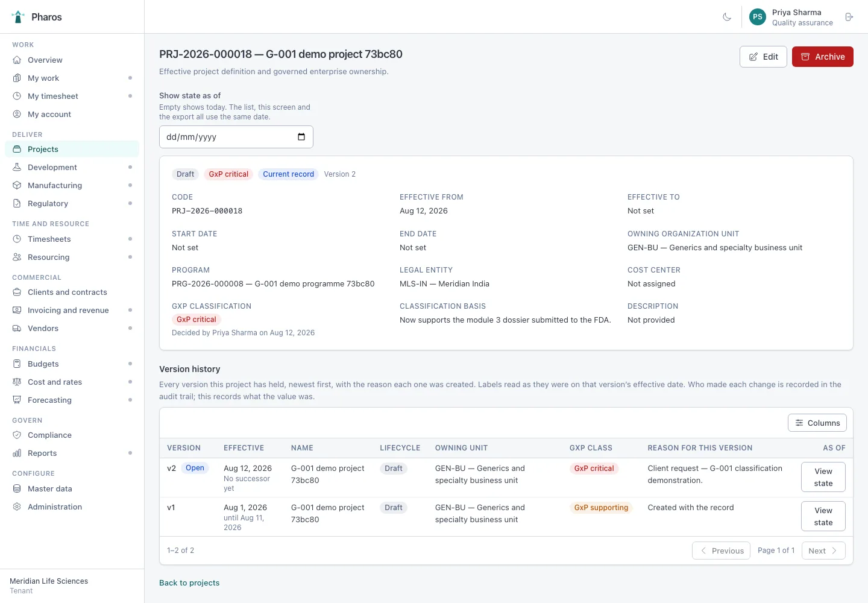Select Projects in the sidebar
Screen dimensions: 868x603
[x=72, y=150]
